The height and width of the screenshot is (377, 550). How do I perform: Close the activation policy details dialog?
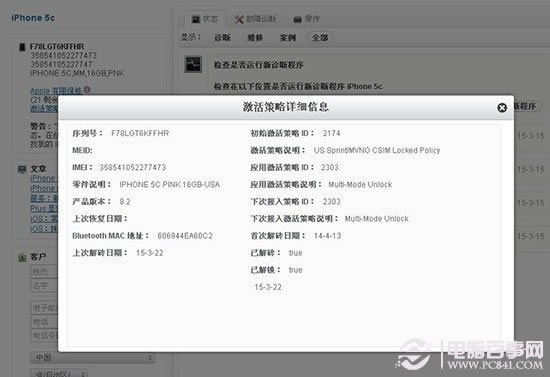(x=502, y=108)
